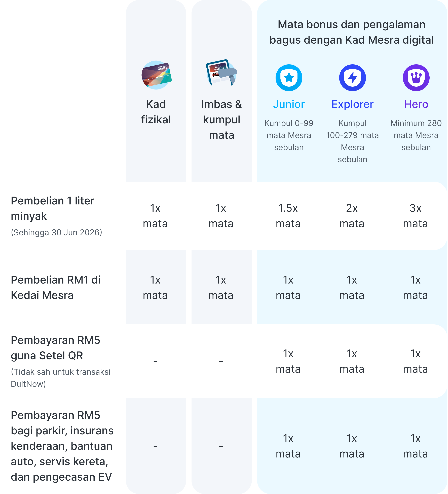Click the Pembayaran RM5 guna Setel QR label
The width and height of the screenshot is (448, 494).
pyautogui.click(x=55, y=348)
